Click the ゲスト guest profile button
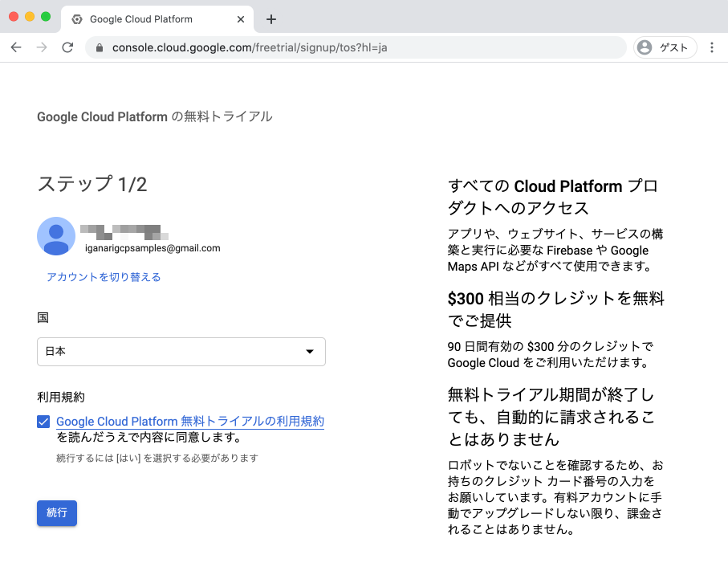The height and width of the screenshot is (567, 728). tap(665, 47)
